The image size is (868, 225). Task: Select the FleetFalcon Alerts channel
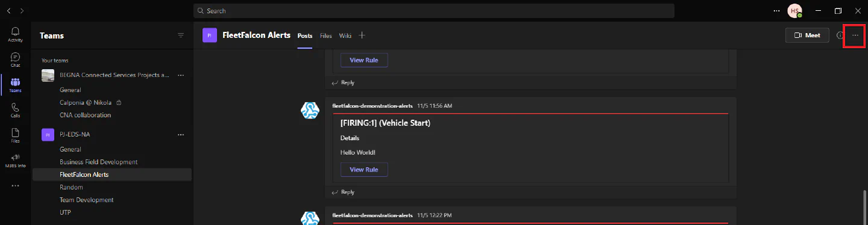point(112,174)
